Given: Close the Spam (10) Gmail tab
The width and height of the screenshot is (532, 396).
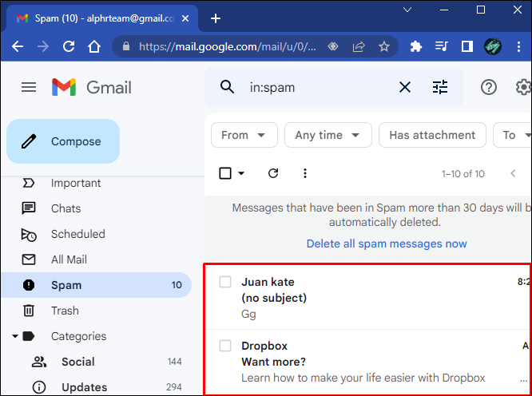Looking at the screenshot, I should click(x=185, y=18).
